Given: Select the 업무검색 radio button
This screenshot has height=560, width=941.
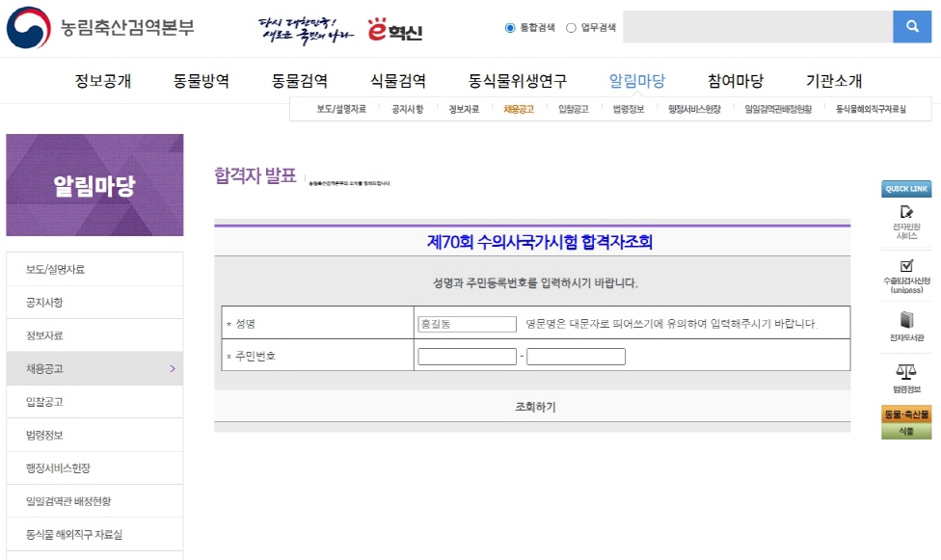Looking at the screenshot, I should [x=571, y=28].
